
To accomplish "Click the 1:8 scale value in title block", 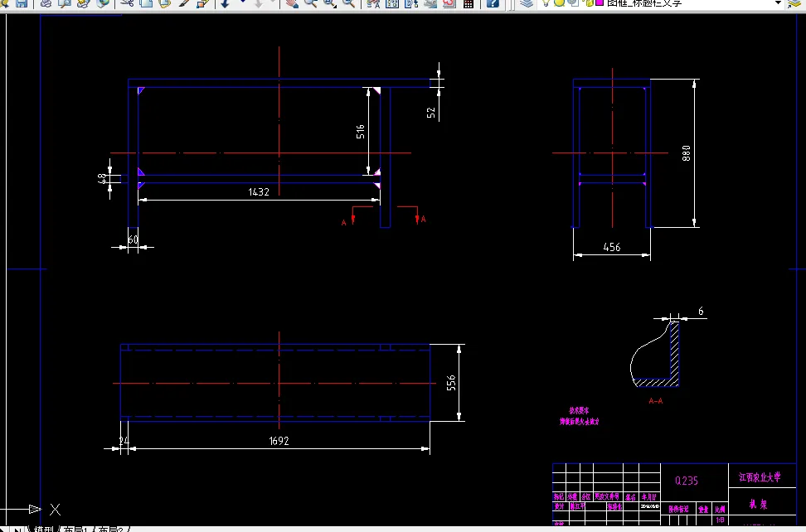I will pyautogui.click(x=720, y=520).
